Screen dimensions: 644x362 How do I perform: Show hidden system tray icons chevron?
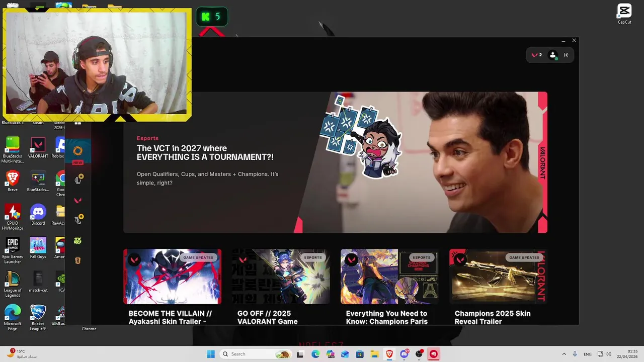click(564, 354)
